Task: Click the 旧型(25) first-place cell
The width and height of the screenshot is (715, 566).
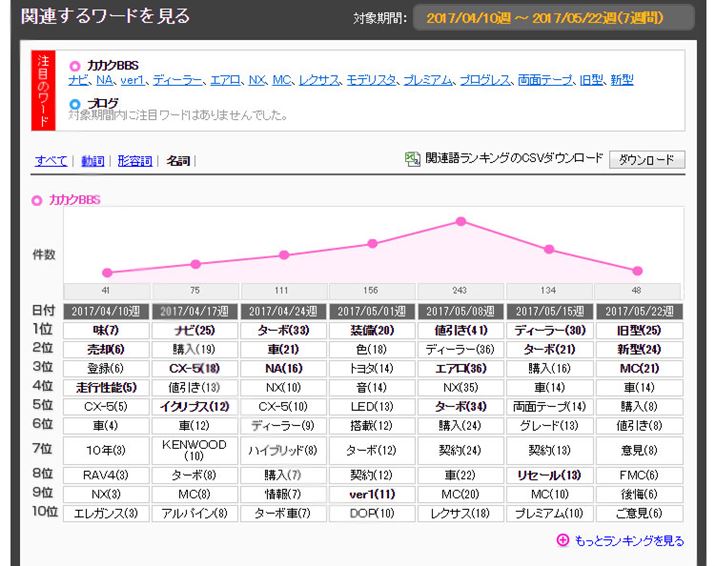Action: click(x=638, y=330)
